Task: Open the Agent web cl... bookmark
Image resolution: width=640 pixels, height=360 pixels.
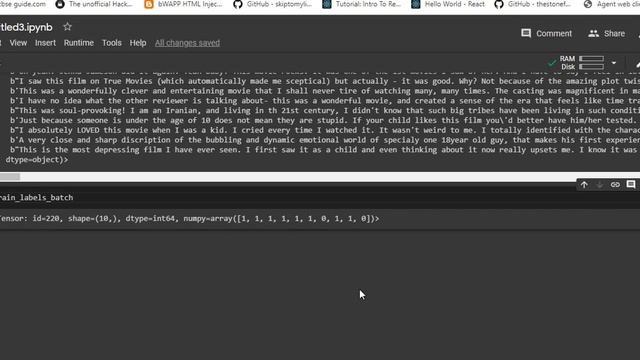Action: [x=611, y=4]
